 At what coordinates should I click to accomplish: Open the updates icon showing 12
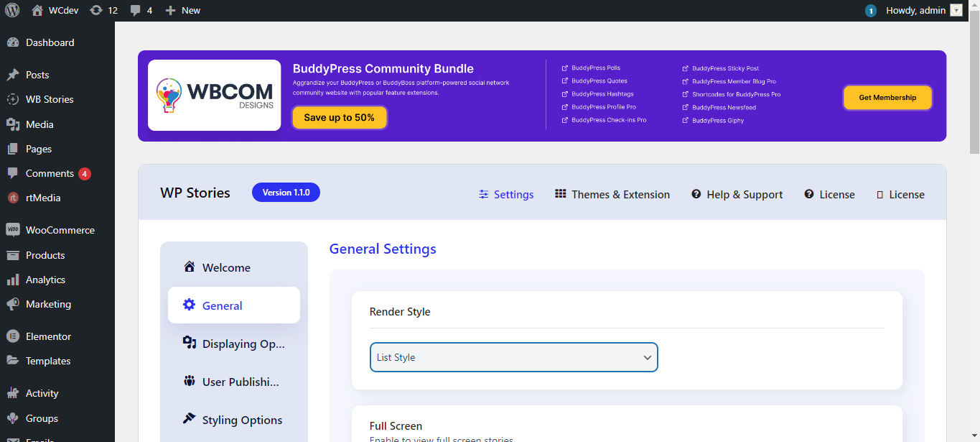pos(96,10)
